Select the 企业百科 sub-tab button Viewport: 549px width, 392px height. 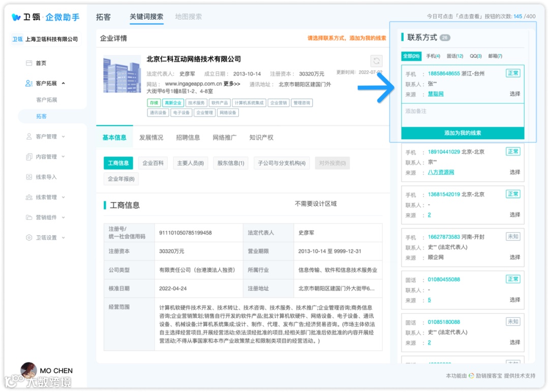(153, 164)
